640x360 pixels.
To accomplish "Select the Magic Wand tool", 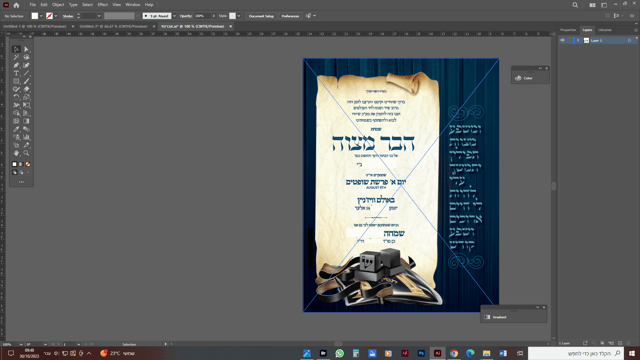I will coord(16,58).
